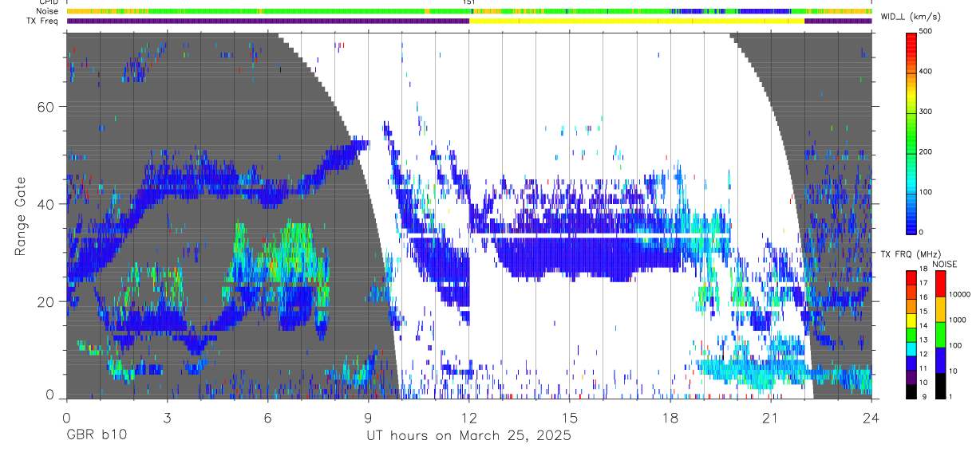This screenshot has height=452, width=980.
Task: Click the '1' label in the NOISE legend
Action: 951,397
